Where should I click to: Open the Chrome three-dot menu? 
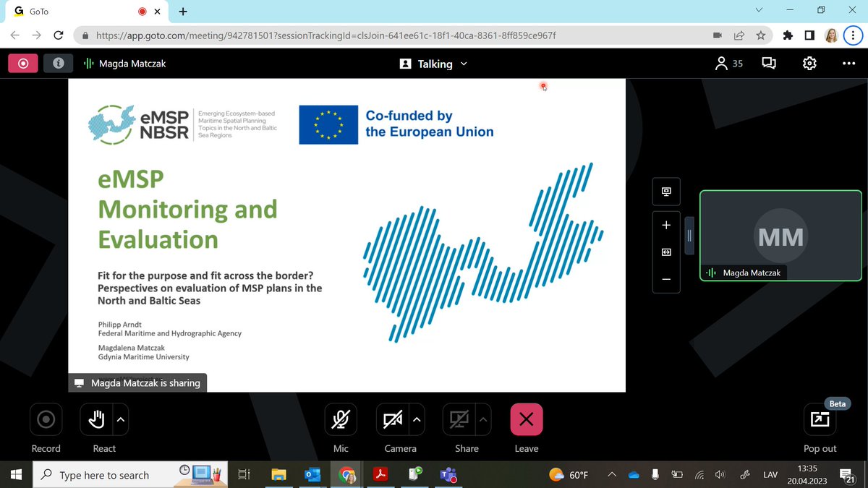pos(853,35)
